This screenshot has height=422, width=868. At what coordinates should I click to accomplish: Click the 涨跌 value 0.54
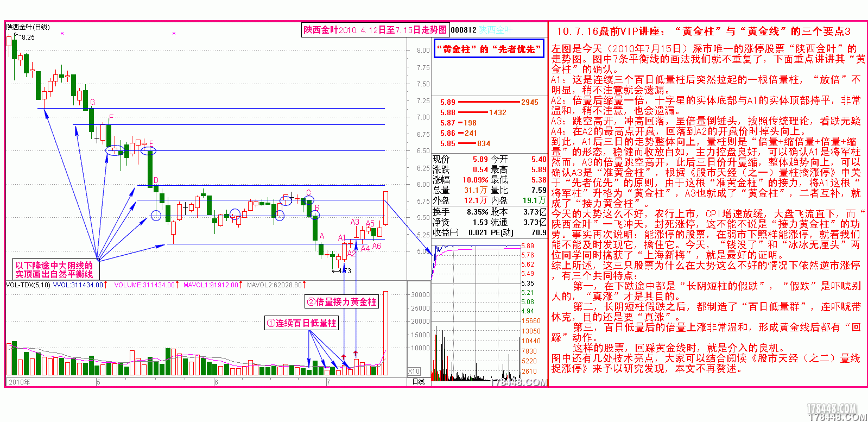coord(480,169)
